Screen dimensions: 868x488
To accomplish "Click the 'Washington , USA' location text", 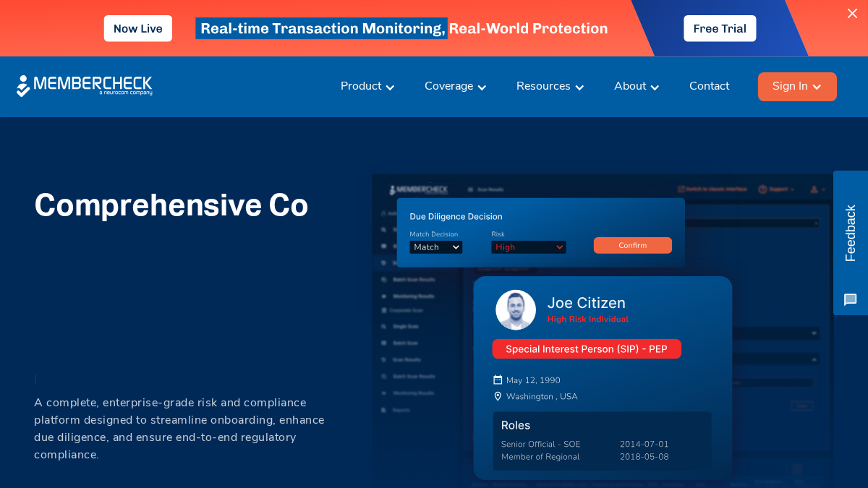I will (542, 396).
